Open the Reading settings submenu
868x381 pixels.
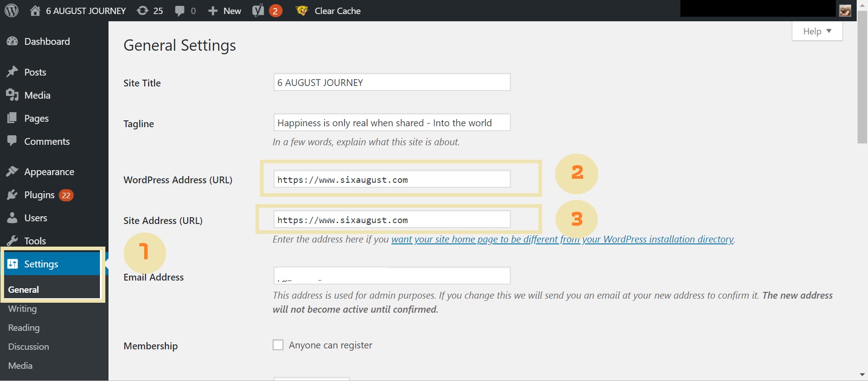[x=24, y=328]
